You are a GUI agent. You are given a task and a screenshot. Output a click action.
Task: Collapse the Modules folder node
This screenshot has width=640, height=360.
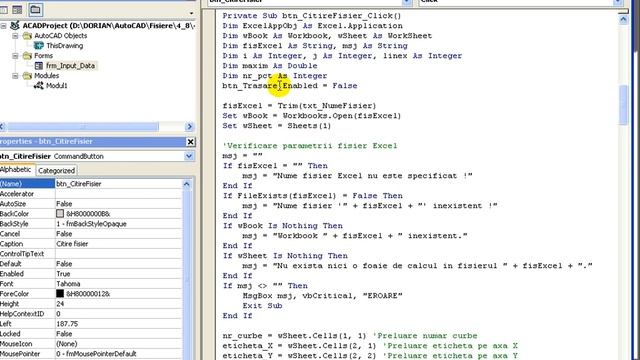(x=15, y=76)
